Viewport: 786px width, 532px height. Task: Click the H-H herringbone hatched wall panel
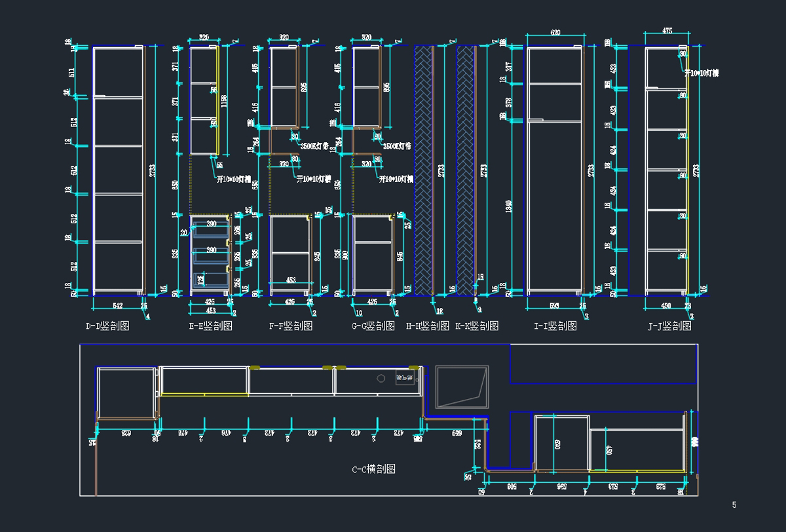point(423,170)
